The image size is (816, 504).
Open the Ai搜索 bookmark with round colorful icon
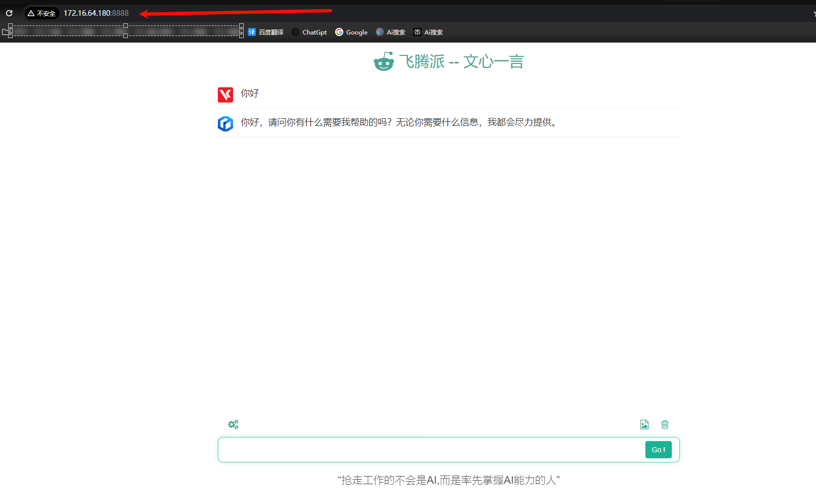coord(390,32)
